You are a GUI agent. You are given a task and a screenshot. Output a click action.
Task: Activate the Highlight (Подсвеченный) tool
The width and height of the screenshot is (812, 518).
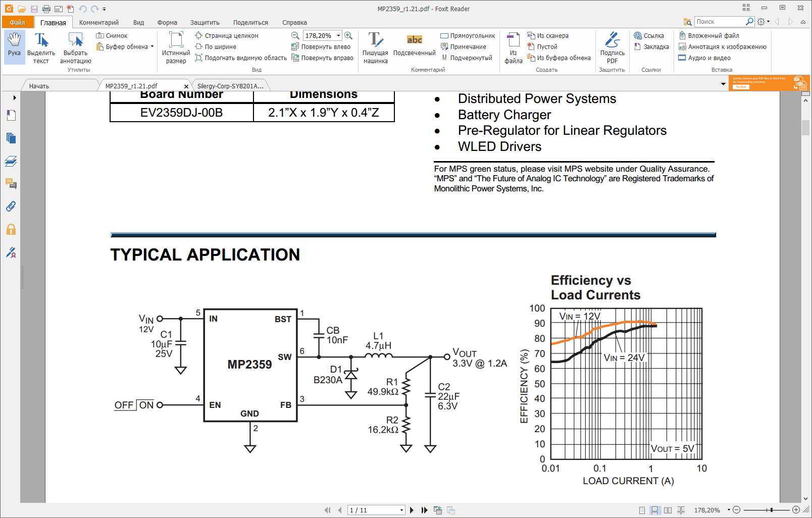[414, 45]
